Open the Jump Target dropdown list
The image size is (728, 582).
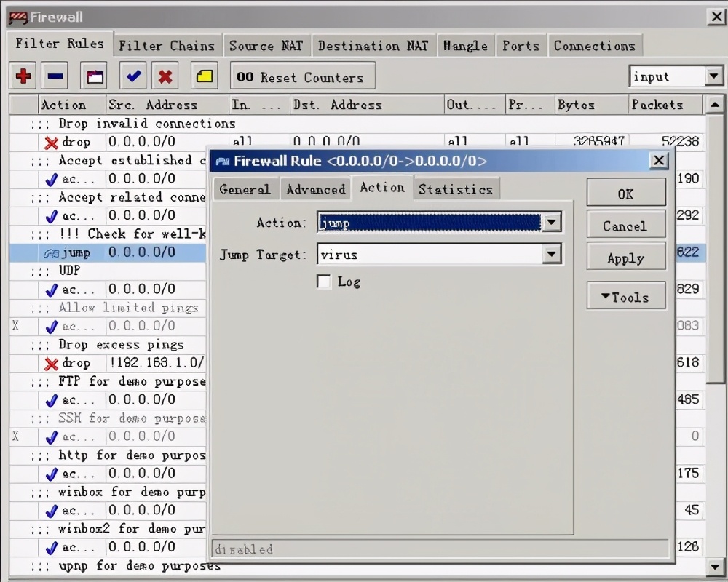coord(553,254)
